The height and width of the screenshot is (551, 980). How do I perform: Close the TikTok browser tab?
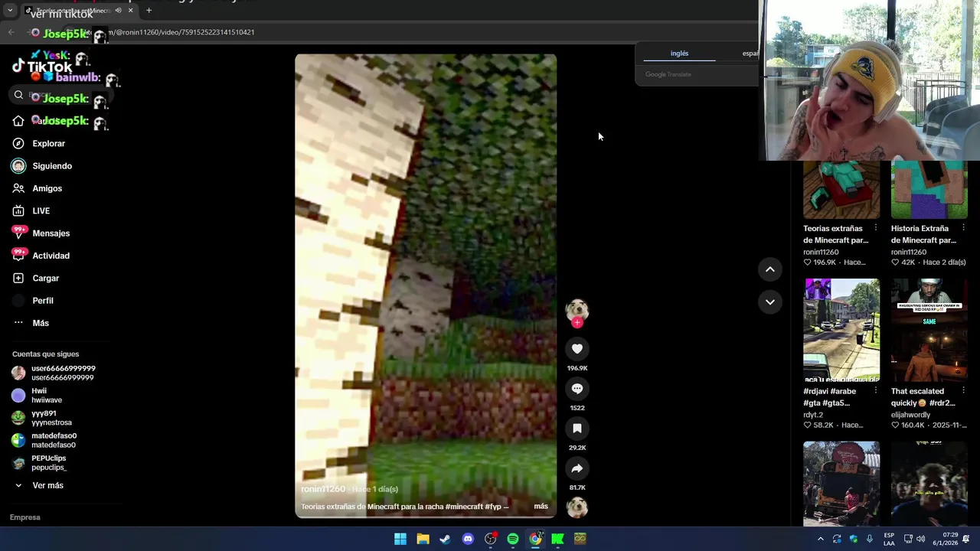click(130, 11)
